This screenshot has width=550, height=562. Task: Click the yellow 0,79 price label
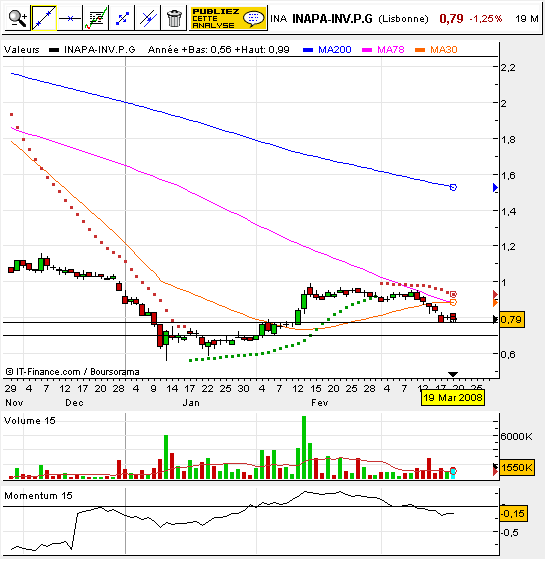tap(512, 320)
